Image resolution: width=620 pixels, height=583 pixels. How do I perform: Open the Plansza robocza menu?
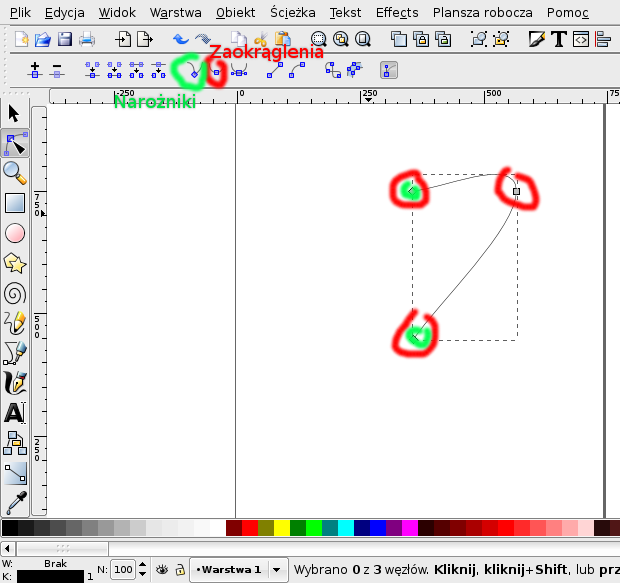pyautogui.click(x=475, y=13)
